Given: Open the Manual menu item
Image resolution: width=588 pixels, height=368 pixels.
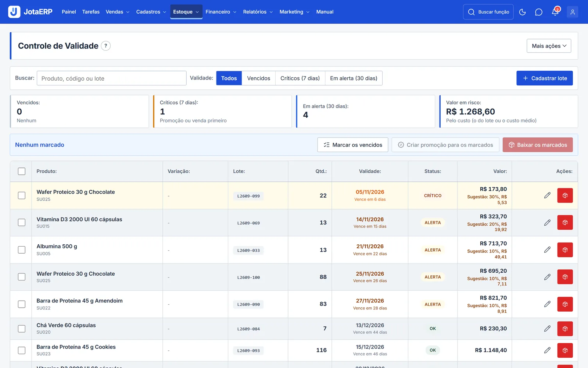Looking at the screenshot, I should (x=325, y=12).
